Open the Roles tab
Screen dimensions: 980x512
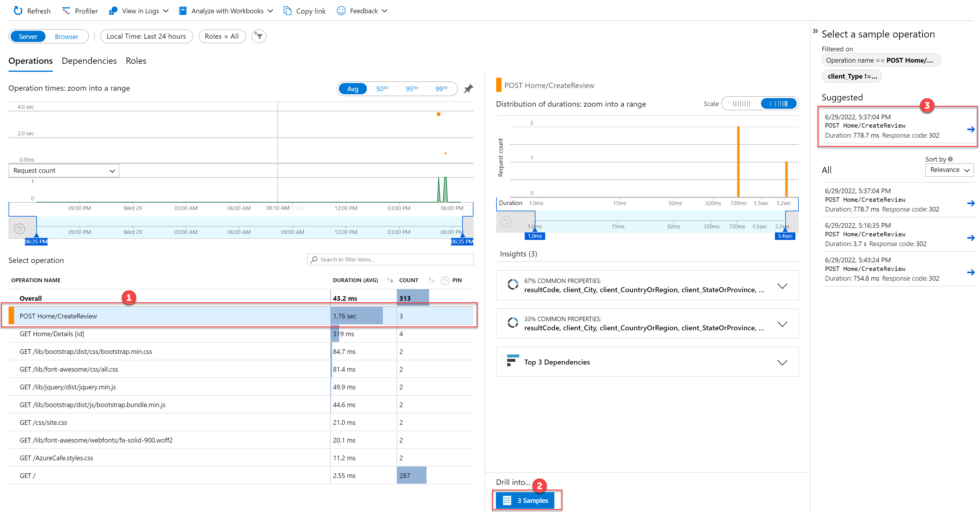[x=136, y=61]
